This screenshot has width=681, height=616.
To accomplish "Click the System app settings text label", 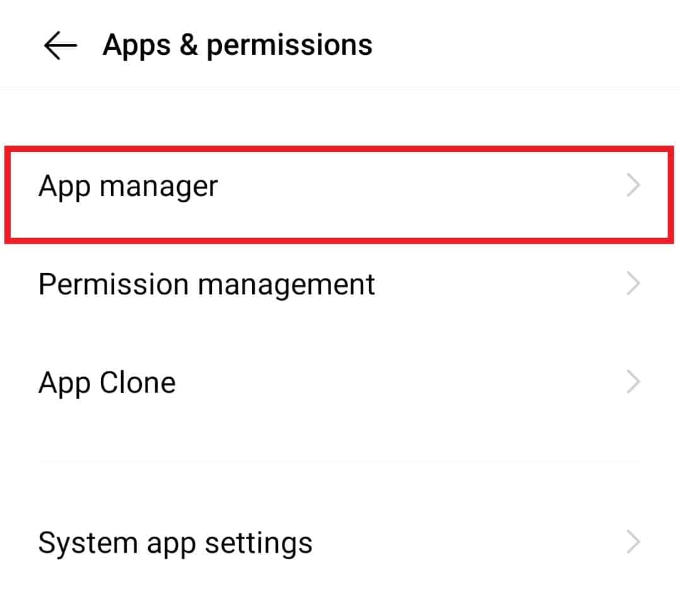I will pyautogui.click(x=175, y=543).
